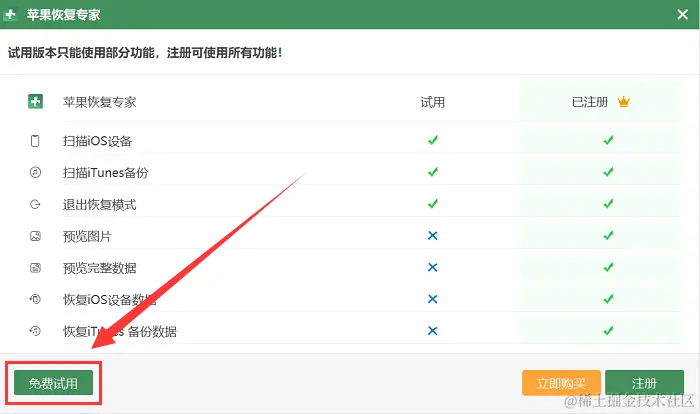Click the 预览完整数据 feature label
The image size is (700, 414).
point(100,268)
